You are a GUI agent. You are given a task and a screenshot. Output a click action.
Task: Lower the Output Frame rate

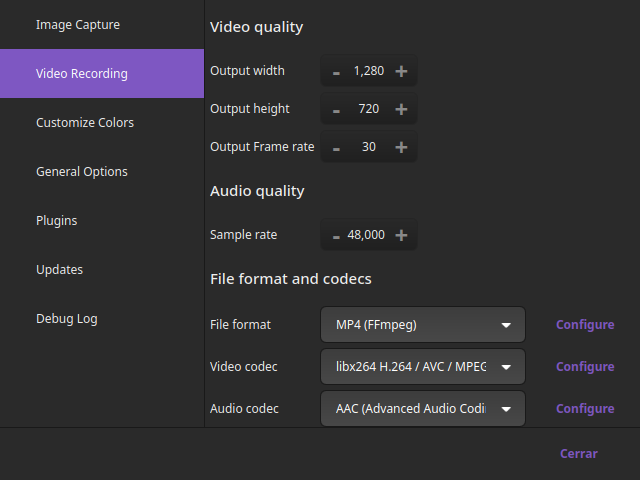336,148
